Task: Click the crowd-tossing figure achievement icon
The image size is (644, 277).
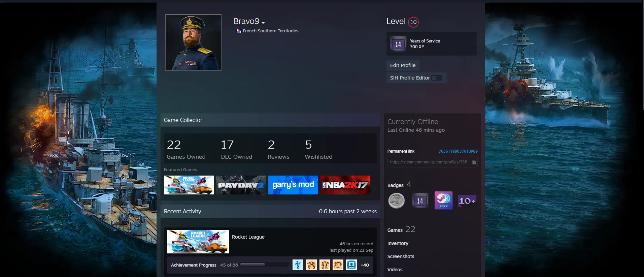Action: coord(311,265)
